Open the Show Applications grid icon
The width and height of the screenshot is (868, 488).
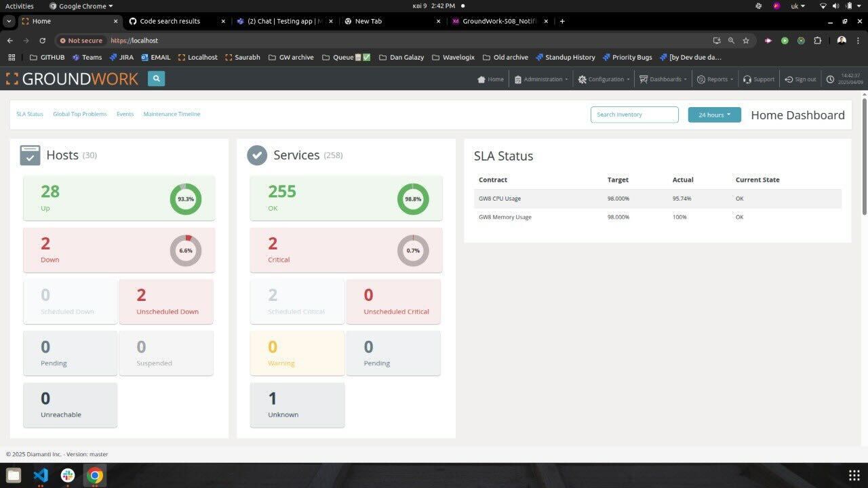click(x=854, y=475)
